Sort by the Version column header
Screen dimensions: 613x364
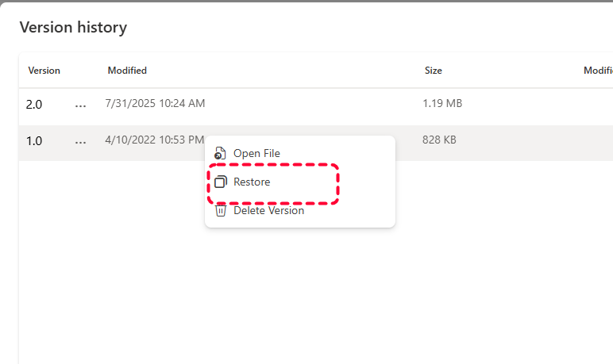point(44,71)
